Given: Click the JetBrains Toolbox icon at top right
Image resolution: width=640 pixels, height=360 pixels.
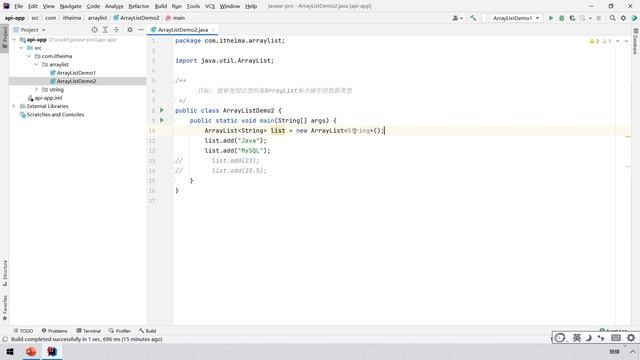Looking at the screenshot, I should [x=634, y=18].
